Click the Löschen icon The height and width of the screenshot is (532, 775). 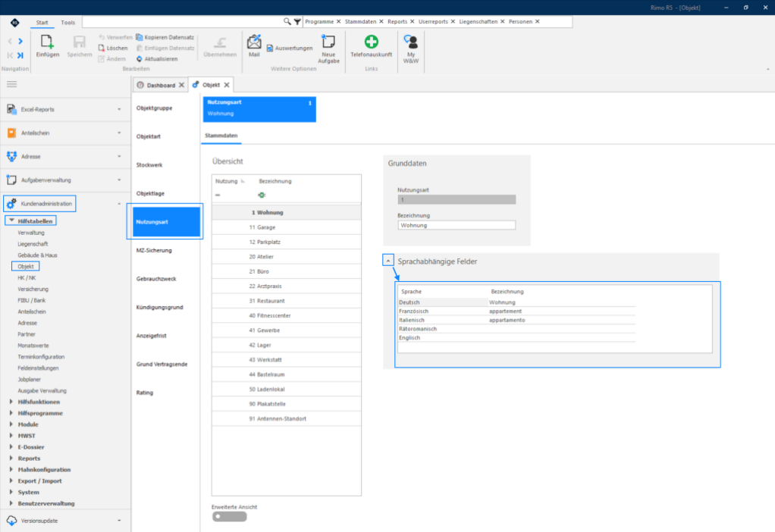pyautogui.click(x=102, y=48)
